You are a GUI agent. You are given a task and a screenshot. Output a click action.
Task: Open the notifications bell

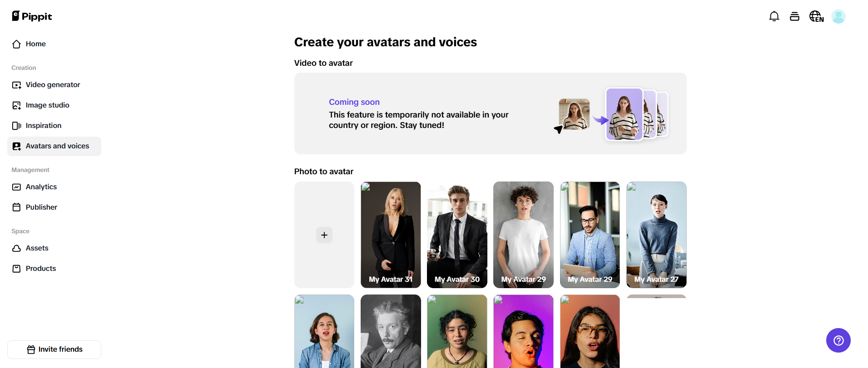[774, 17]
